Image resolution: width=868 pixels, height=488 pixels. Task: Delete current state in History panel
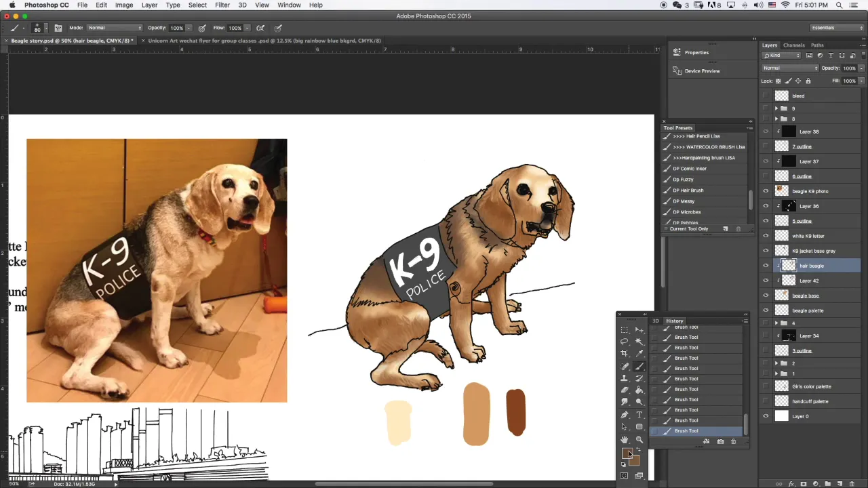(x=733, y=441)
